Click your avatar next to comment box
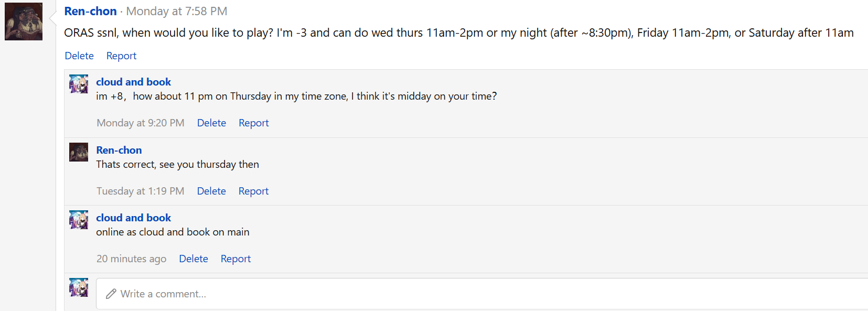This screenshot has height=311, width=868. [79, 287]
